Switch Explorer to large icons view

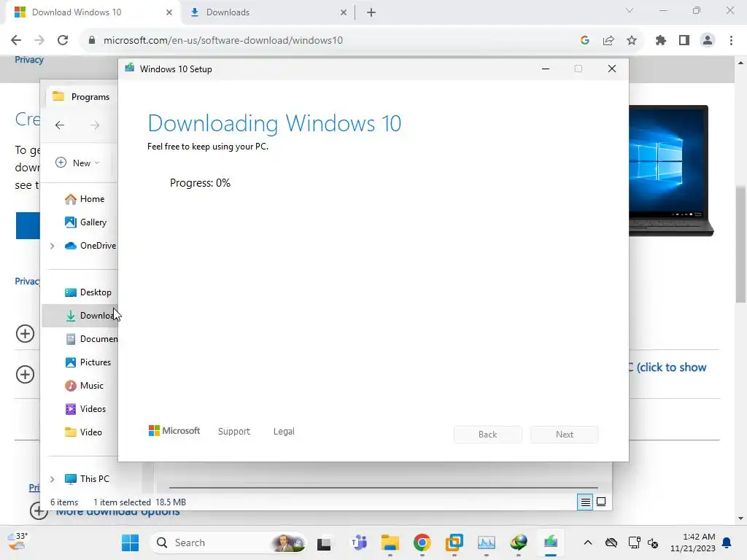point(601,502)
